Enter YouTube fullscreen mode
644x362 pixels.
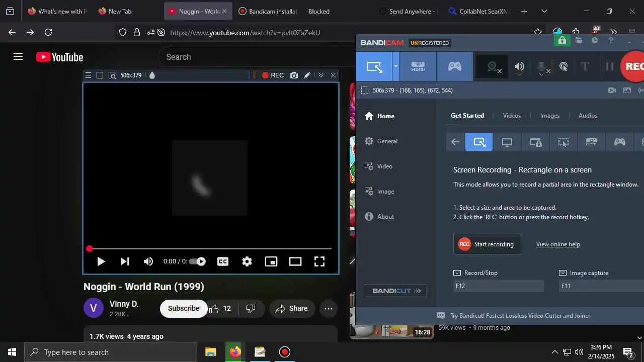[x=319, y=261]
